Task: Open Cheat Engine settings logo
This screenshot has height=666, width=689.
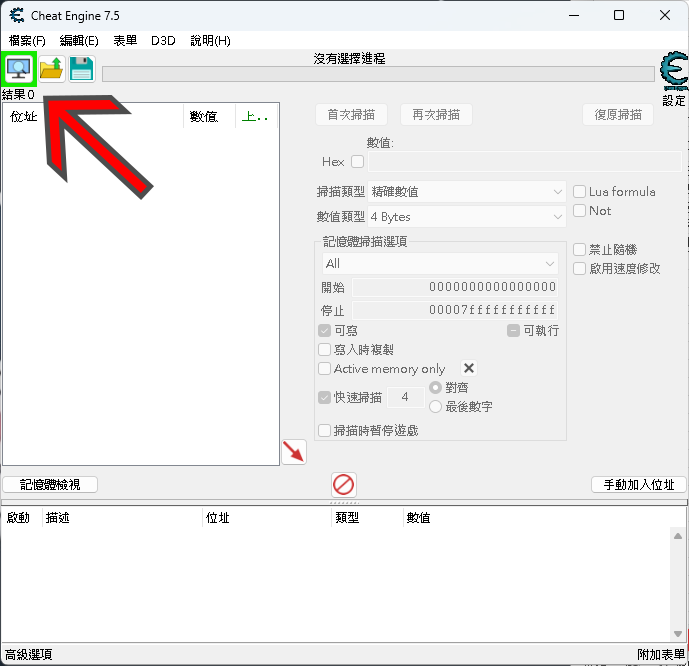Action: [674, 70]
